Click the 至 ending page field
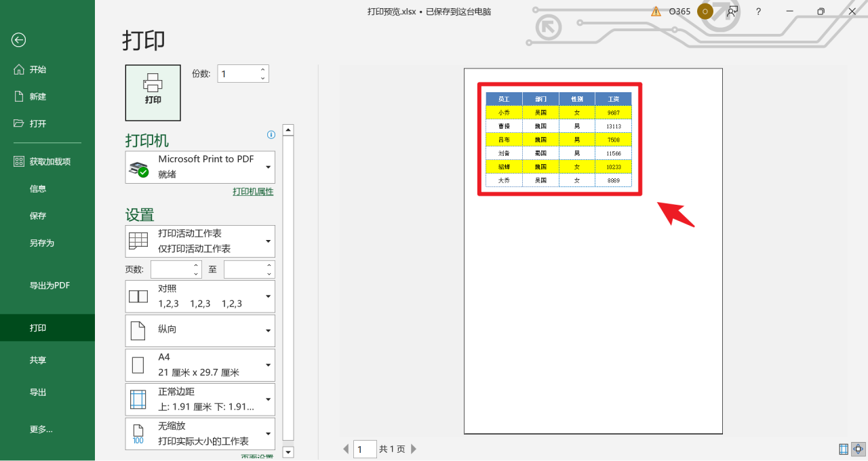The height and width of the screenshot is (461, 868). pos(244,269)
